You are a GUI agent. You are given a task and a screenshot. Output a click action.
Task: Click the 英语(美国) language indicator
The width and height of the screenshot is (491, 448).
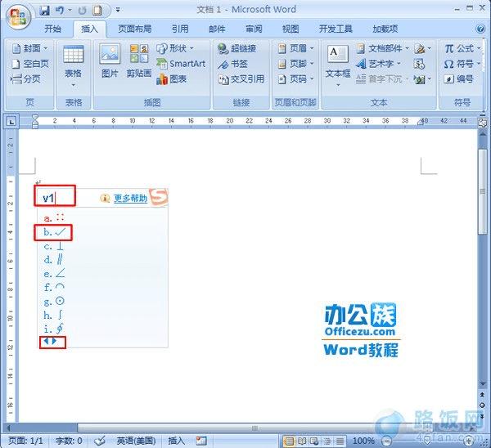pos(136,441)
